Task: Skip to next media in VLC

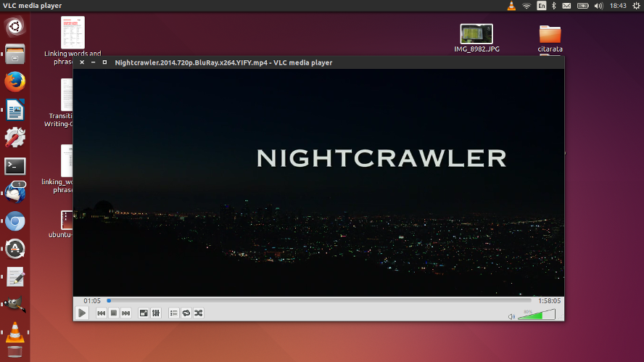Action: [125, 313]
